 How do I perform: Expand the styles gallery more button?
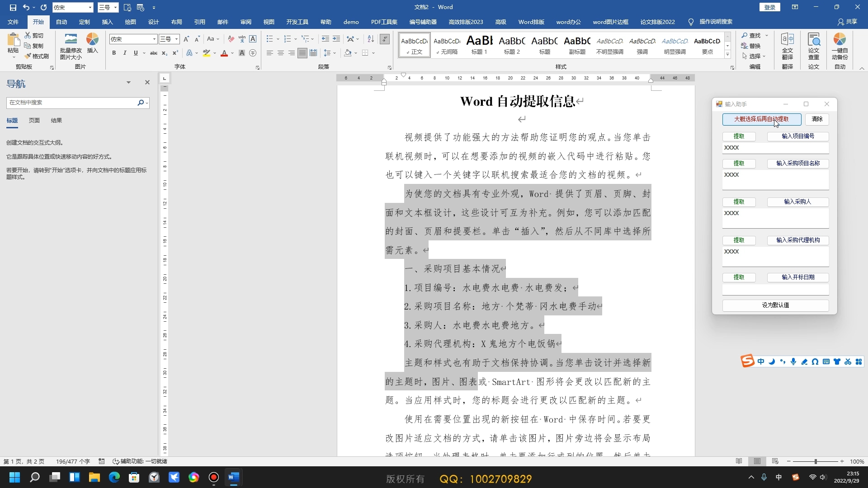tap(727, 55)
